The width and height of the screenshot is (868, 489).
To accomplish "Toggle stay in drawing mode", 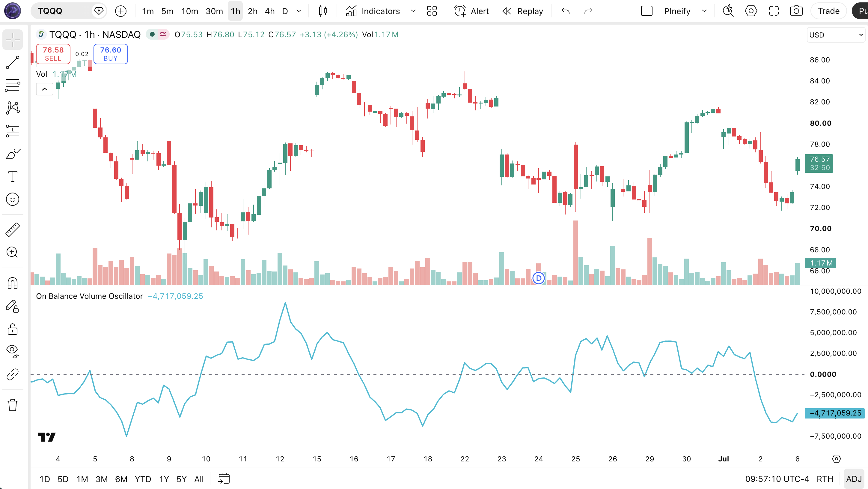I will (13, 306).
